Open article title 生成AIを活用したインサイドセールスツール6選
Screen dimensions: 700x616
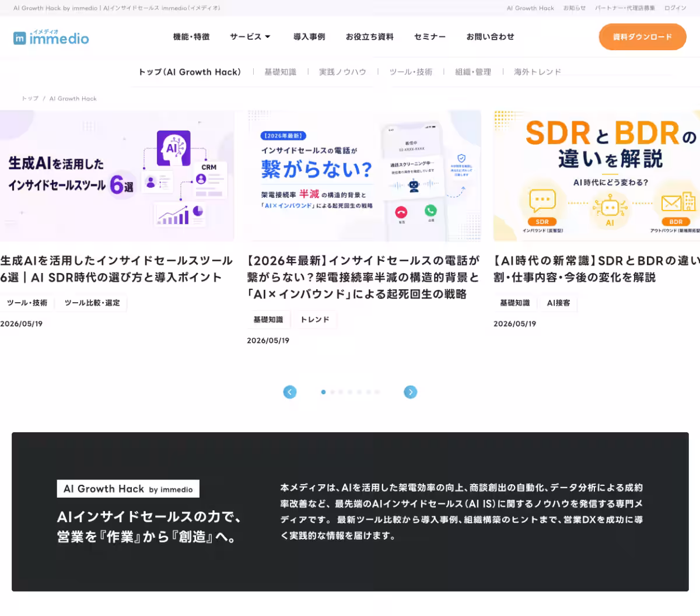point(117,269)
